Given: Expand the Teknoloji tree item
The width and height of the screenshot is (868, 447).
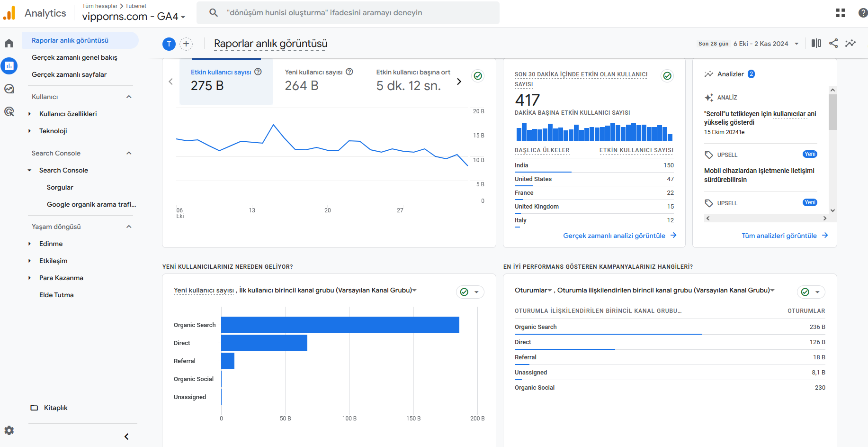Looking at the screenshot, I should pyautogui.click(x=29, y=131).
